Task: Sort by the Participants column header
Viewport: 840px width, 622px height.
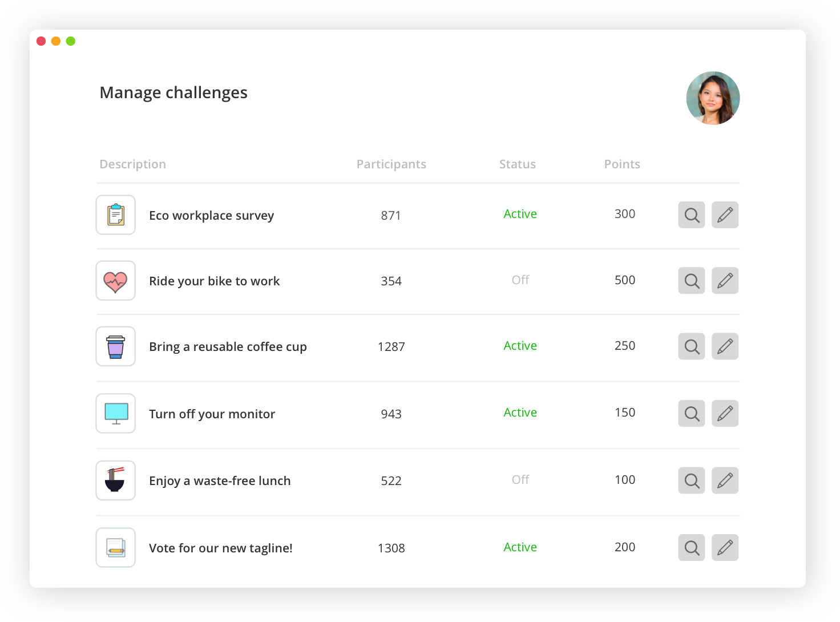Action: click(x=391, y=164)
